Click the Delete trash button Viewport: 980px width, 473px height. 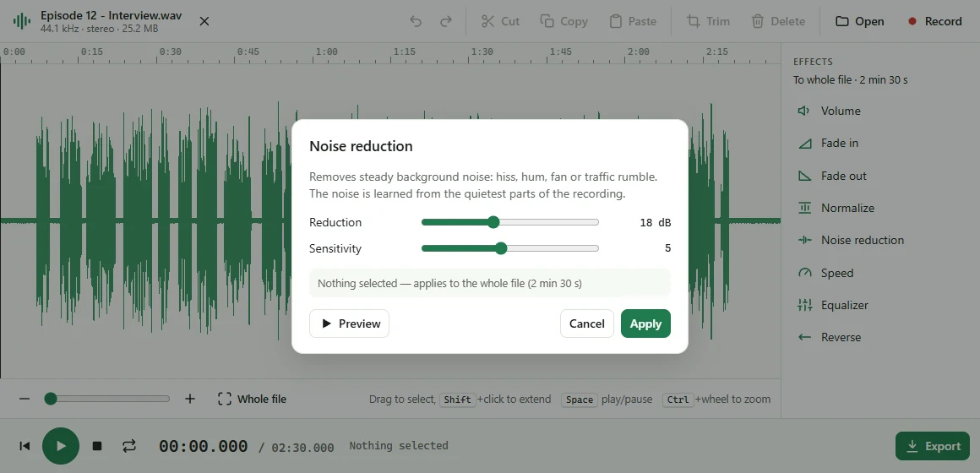point(778,21)
